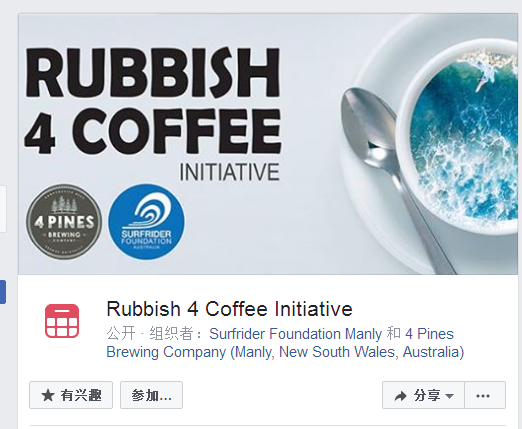Open the Surfrider Foundation Manly organizer link
Screen dimensions: 522x429
coord(295,334)
